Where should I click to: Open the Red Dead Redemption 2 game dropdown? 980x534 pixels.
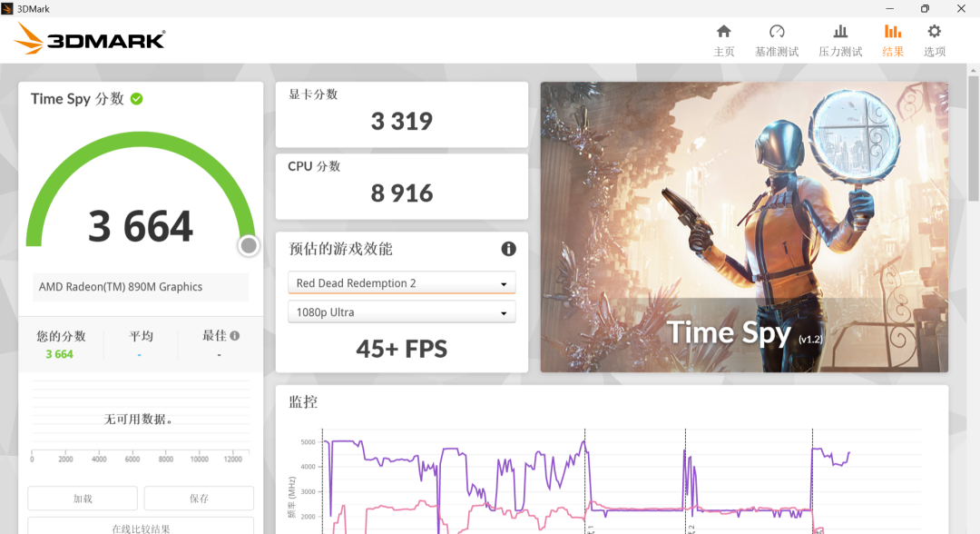pyautogui.click(x=402, y=282)
